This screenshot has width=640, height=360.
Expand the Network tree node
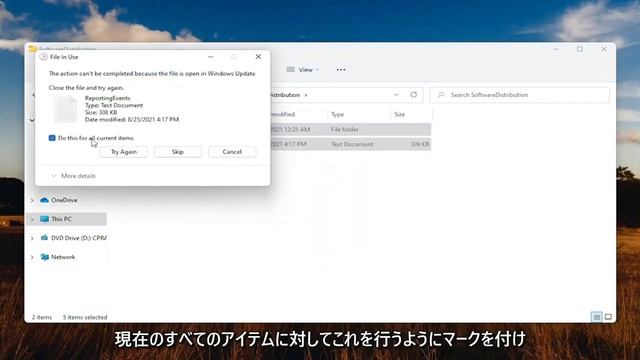(x=32, y=257)
